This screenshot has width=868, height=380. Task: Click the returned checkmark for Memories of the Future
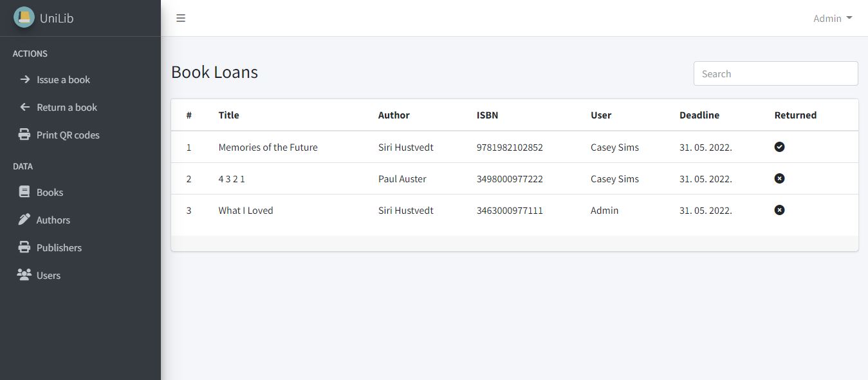pos(779,147)
